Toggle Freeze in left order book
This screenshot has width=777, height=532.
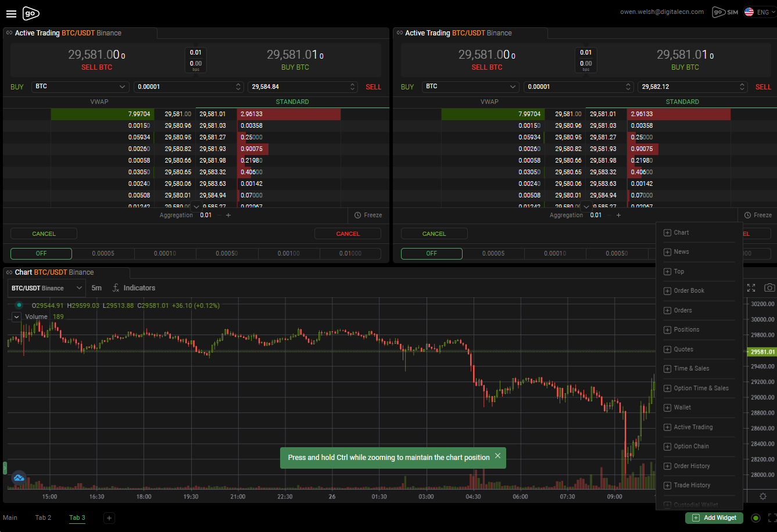point(368,215)
